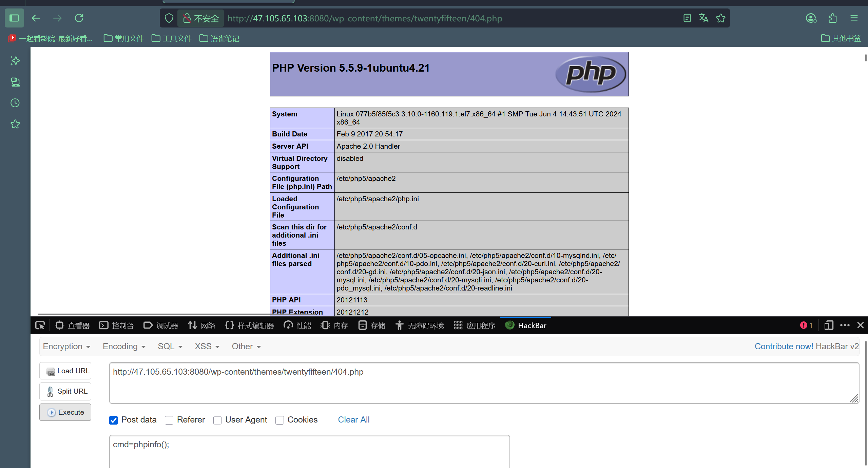
Task: Switch to the 查看器 inspector tab
Action: tap(72, 325)
